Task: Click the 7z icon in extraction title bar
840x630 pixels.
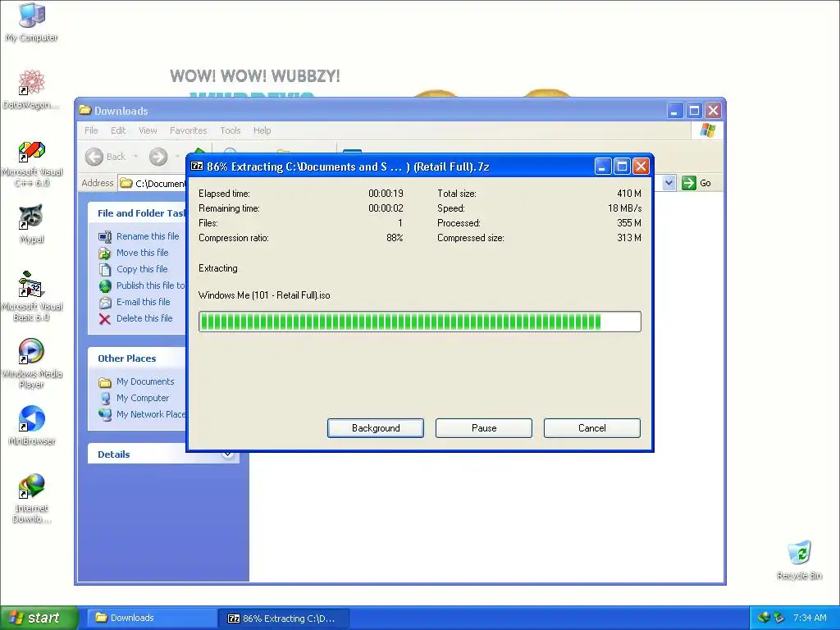Action: (x=197, y=166)
